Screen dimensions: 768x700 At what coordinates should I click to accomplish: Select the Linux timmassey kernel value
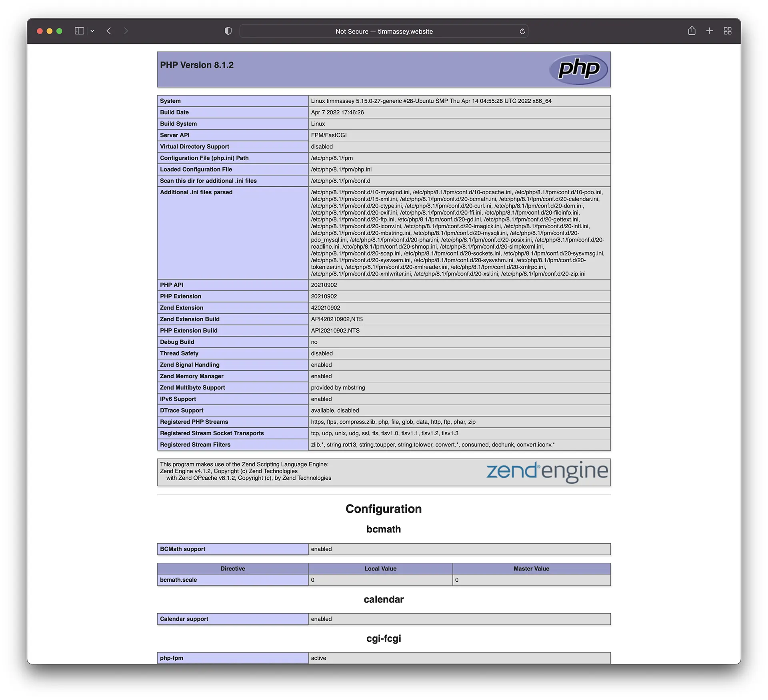pos(431,101)
